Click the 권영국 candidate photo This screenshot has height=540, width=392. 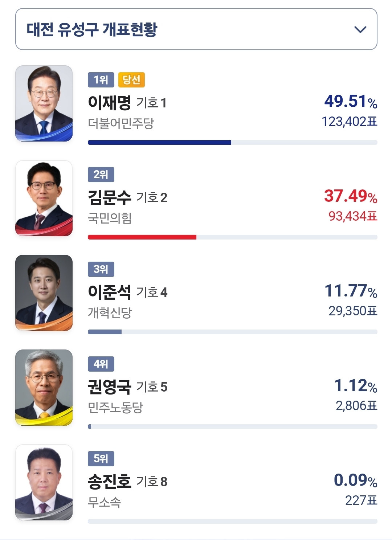pos(44,388)
